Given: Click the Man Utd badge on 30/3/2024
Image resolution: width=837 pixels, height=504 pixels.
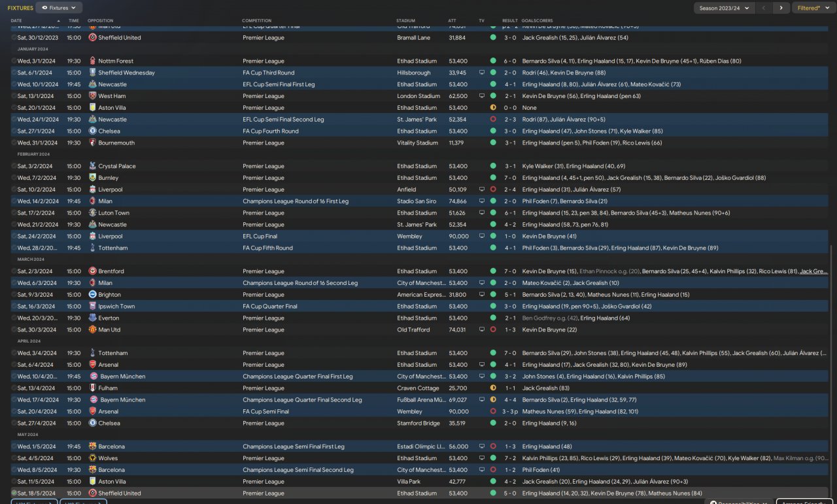Looking at the screenshot, I should [x=92, y=330].
